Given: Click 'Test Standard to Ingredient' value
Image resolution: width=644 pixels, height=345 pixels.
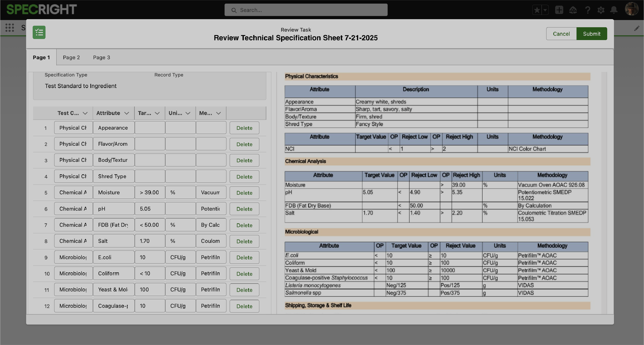Looking at the screenshot, I should point(81,86).
